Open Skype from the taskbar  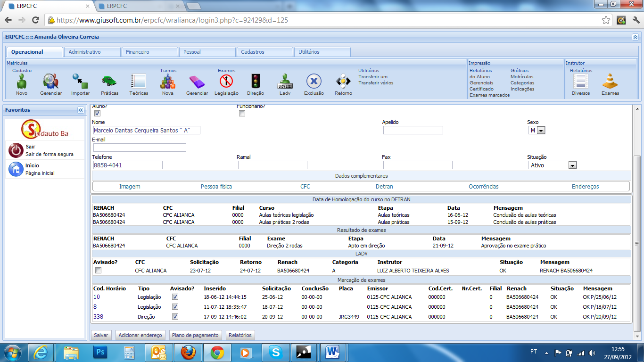click(276, 352)
